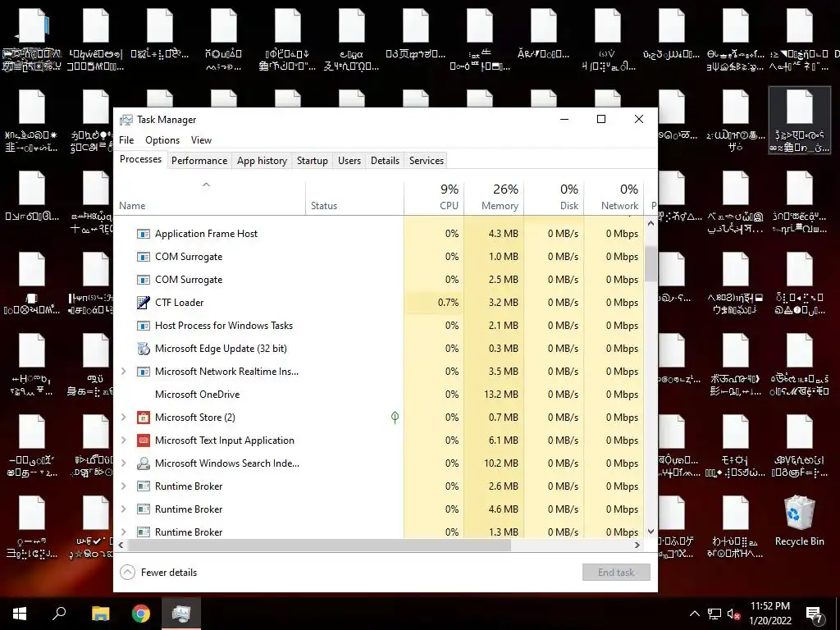Click the 10.2 MB memory value

(501, 463)
